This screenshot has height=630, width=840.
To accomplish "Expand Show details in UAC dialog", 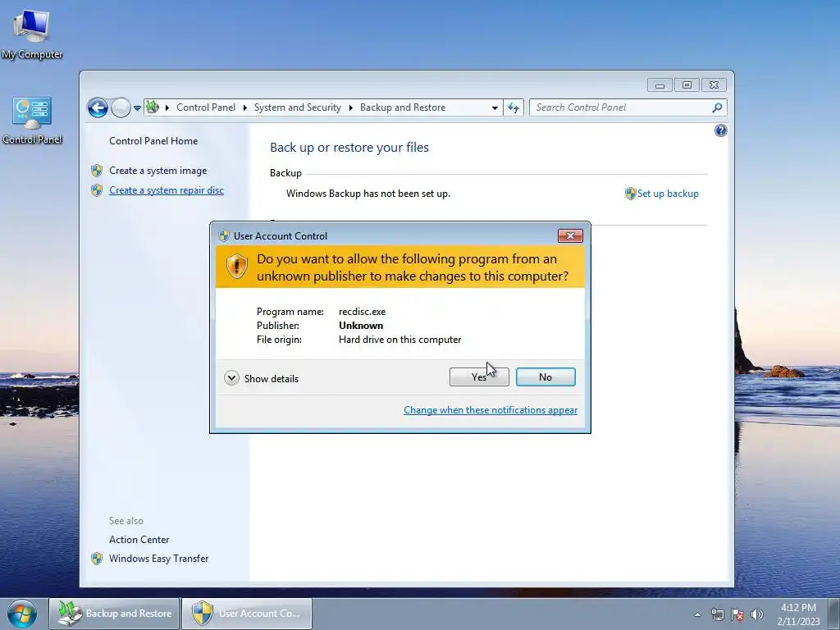I will [x=262, y=378].
